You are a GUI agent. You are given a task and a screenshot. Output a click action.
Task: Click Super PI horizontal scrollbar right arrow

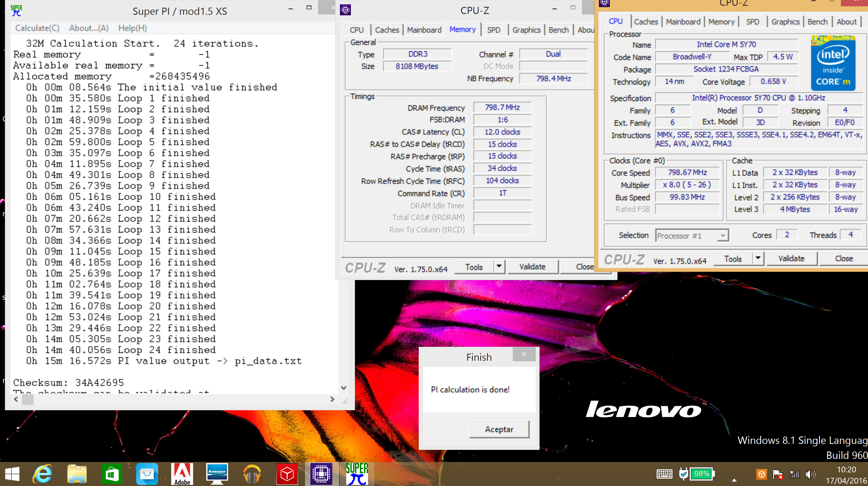[332, 399]
